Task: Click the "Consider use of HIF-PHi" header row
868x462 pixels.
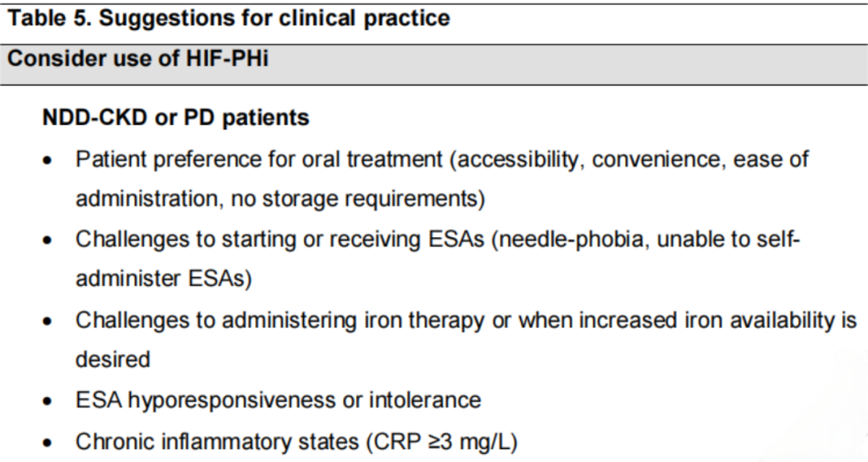Action: pos(434,65)
